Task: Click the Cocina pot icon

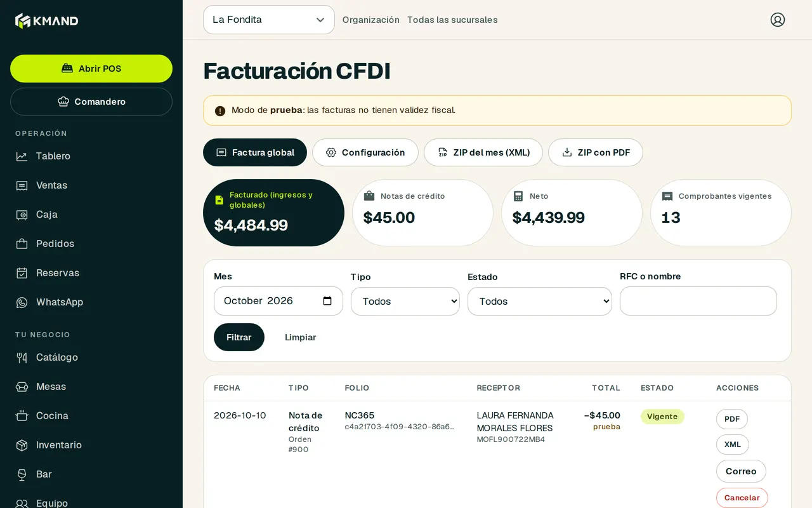Action: [x=22, y=416]
